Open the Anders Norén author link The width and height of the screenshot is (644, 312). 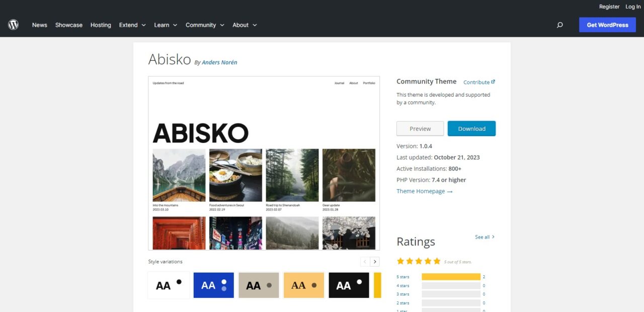(x=219, y=62)
